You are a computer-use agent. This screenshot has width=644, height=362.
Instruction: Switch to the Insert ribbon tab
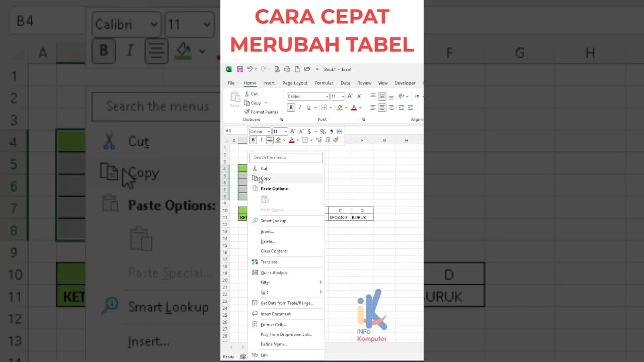pyautogui.click(x=269, y=83)
